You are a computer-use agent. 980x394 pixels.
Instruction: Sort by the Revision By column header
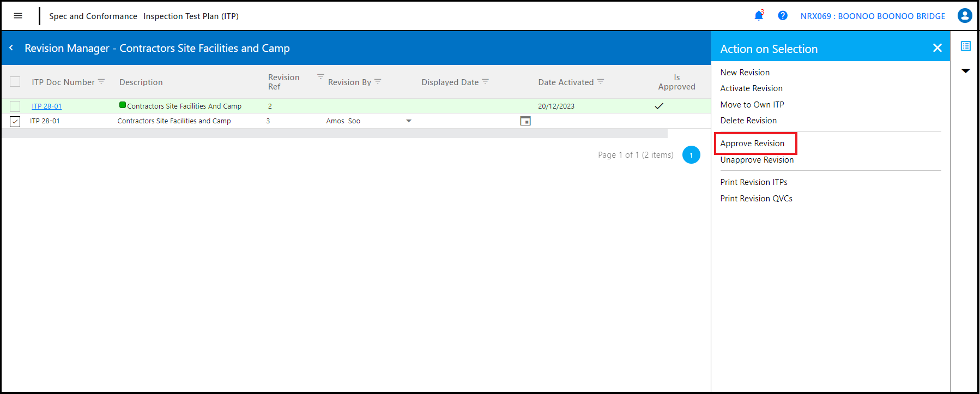tap(349, 82)
